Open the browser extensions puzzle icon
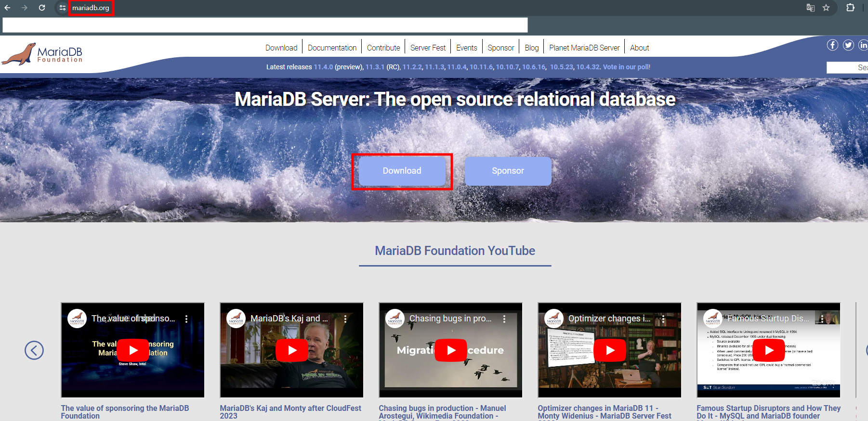 pyautogui.click(x=850, y=8)
